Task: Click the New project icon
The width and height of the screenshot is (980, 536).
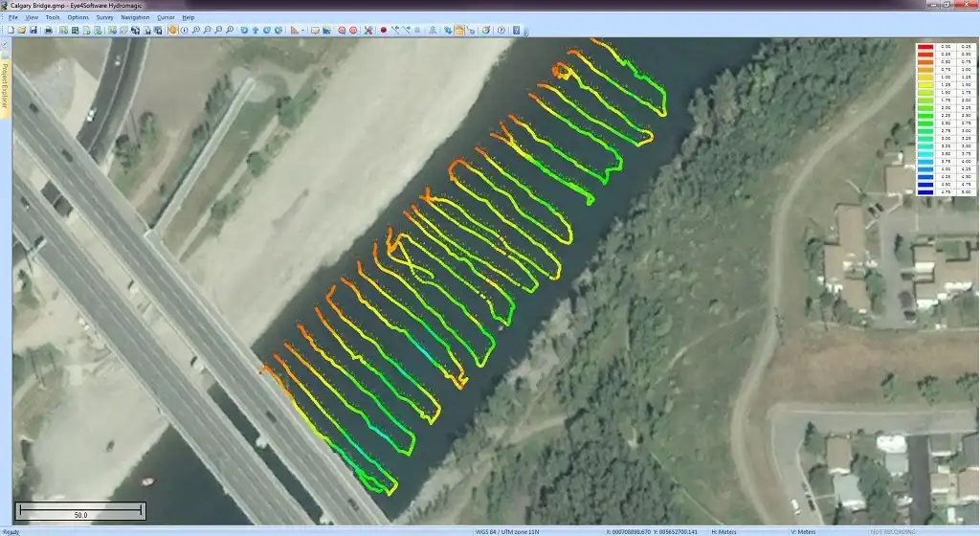Action: 9,30
